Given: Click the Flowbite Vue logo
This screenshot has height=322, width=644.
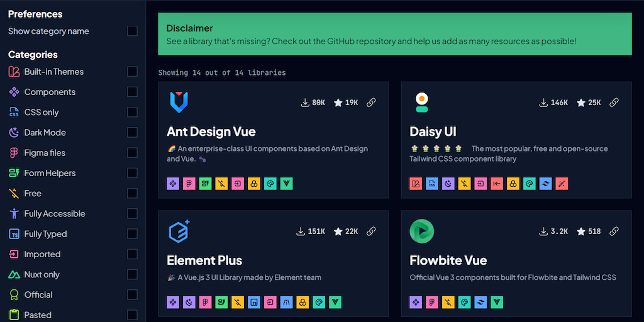Looking at the screenshot, I should (422, 231).
